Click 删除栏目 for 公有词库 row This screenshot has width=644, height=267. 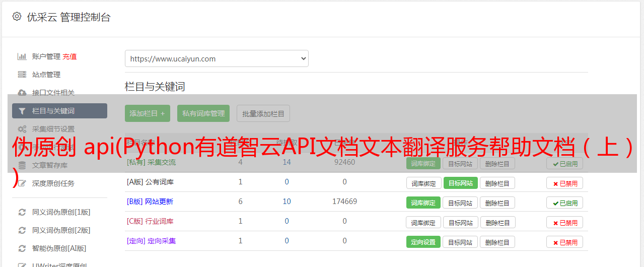click(x=497, y=183)
